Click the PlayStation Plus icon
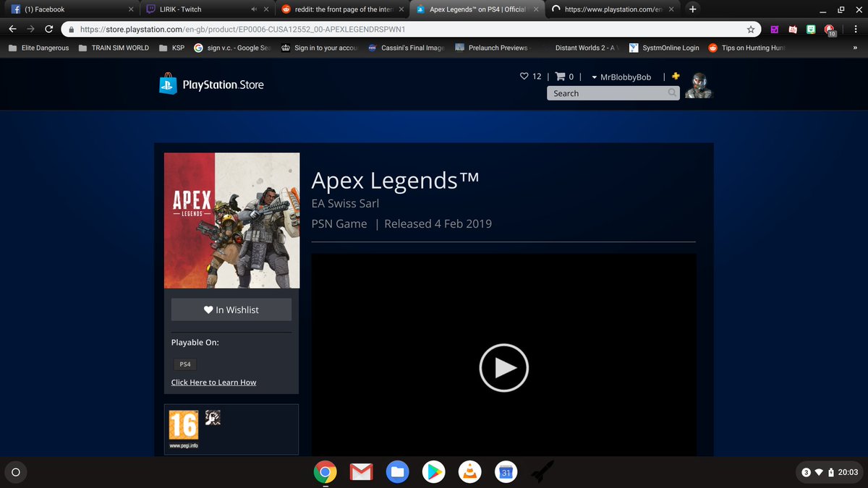The height and width of the screenshot is (488, 868). coord(676,77)
